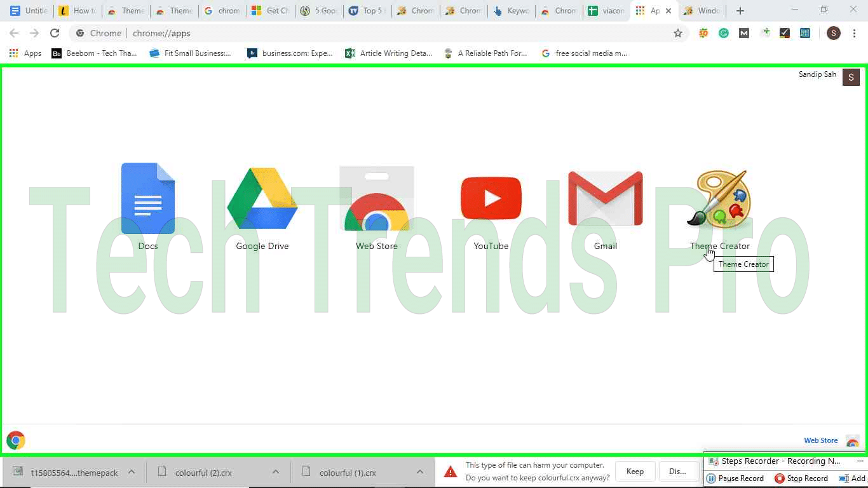
Task: Switch to the Keywo tab
Action: [512, 11]
